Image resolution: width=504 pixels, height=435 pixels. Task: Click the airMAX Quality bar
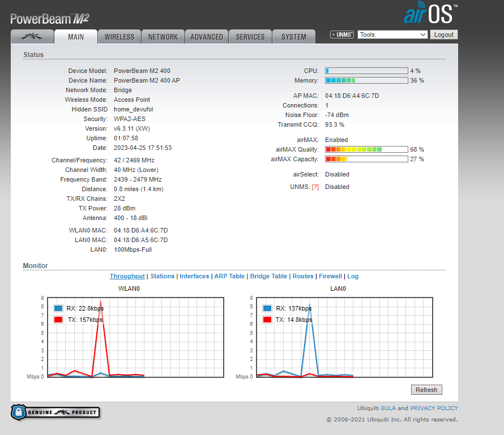click(366, 149)
